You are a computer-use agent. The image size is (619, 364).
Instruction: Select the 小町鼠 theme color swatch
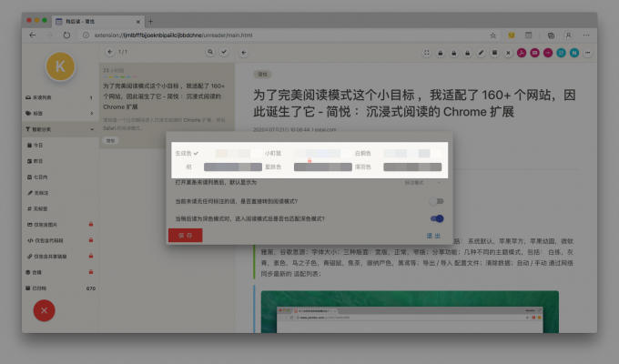click(x=323, y=153)
